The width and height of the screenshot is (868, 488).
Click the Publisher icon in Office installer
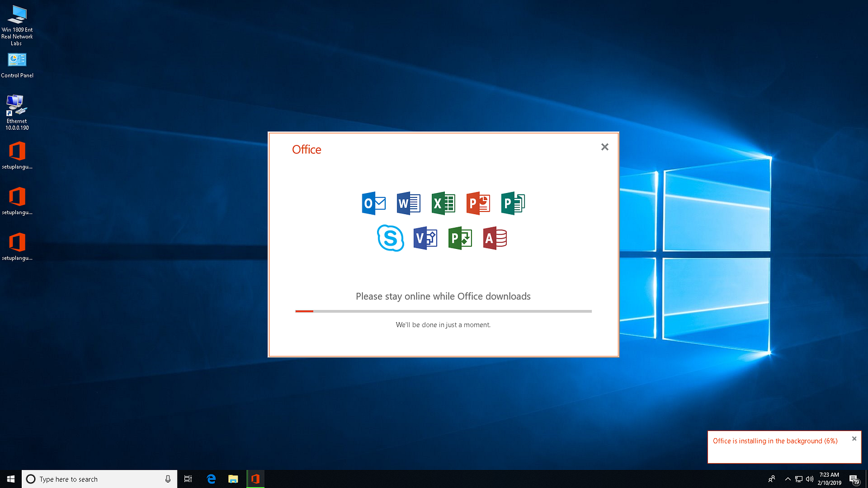513,203
